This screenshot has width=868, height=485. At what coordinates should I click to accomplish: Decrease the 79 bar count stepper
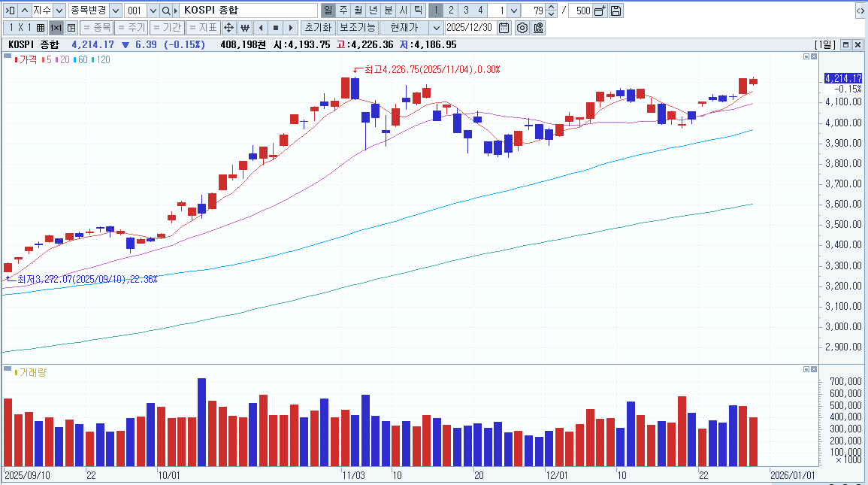(x=552, y=14)
